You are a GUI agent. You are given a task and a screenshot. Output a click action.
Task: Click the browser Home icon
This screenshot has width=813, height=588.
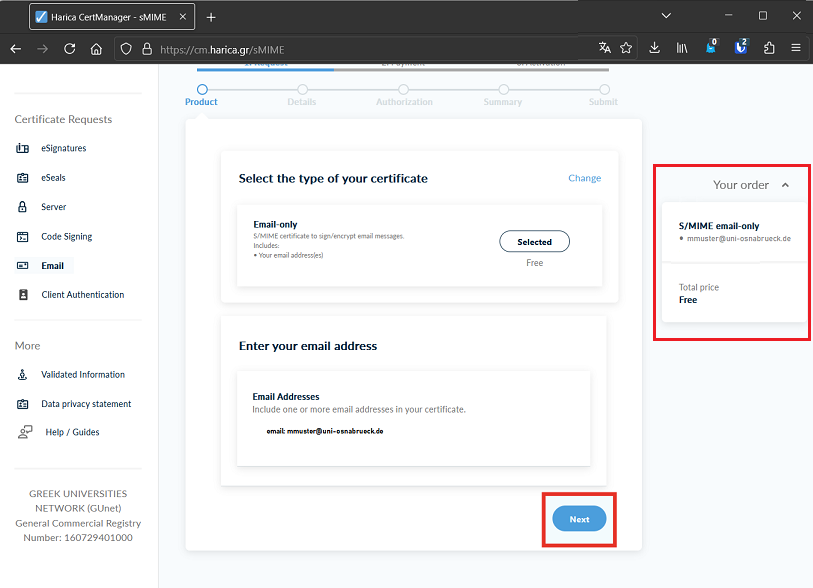[x=96, y=49]
